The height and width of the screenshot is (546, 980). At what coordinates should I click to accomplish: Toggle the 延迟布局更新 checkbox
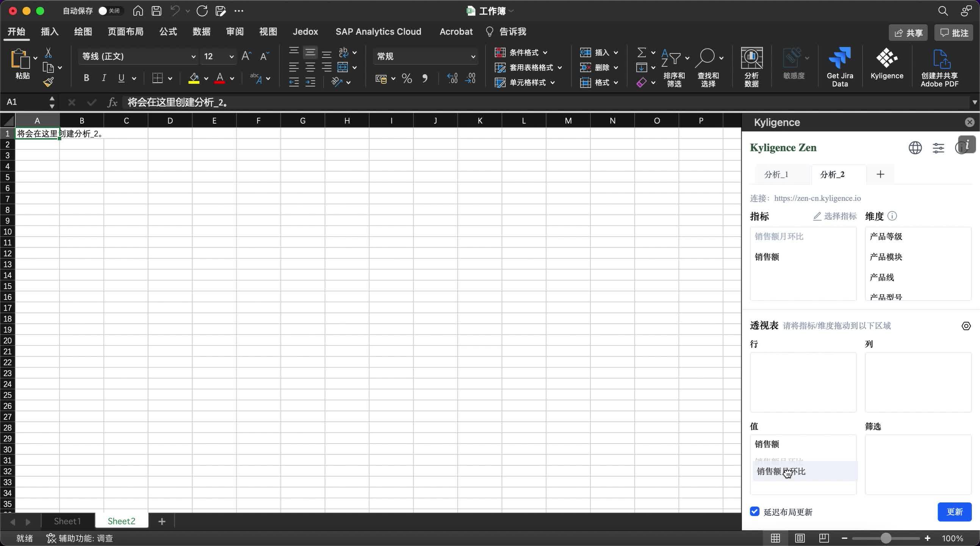tap(755, 511)
